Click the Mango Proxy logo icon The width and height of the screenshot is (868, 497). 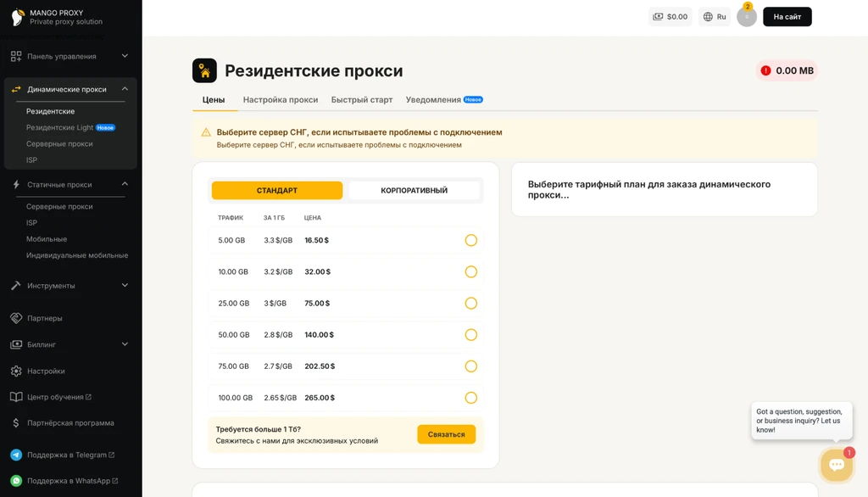click(17, 17)
